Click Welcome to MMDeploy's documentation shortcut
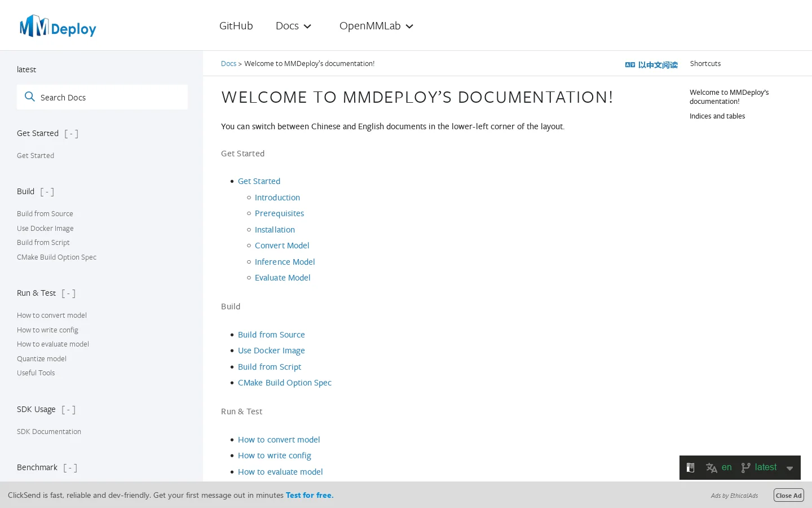The height and width of the screenshot is (508, 812). (x=729, y=97)
